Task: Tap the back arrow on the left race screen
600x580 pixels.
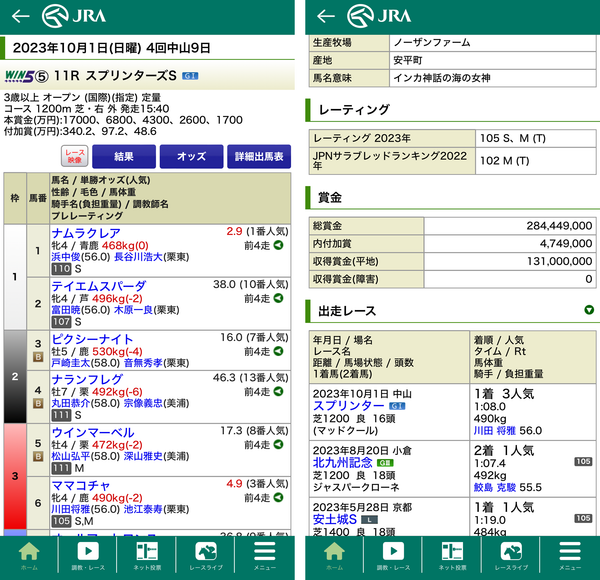Action: click(x=21, y=16)
